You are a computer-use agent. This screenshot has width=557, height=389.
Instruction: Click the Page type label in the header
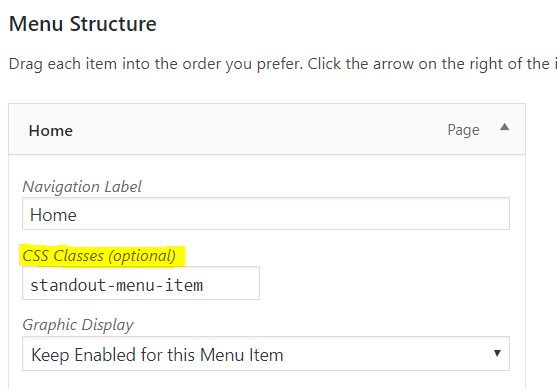pos(463,130)
